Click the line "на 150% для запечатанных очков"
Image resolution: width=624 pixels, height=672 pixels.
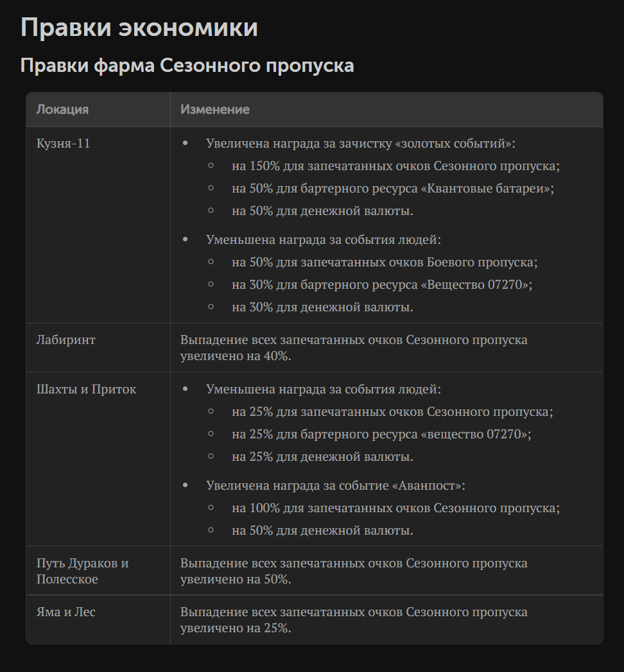tap(395, 166)
